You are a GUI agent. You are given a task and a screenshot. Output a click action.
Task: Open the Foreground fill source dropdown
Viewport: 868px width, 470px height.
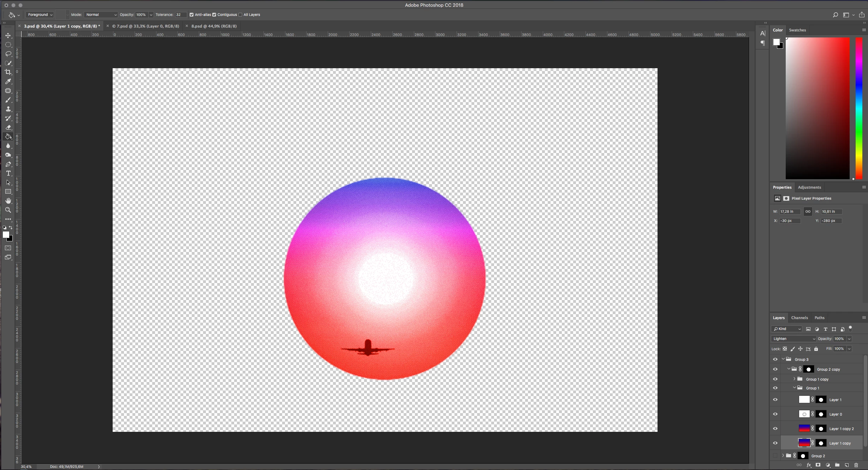coord(40,15)
